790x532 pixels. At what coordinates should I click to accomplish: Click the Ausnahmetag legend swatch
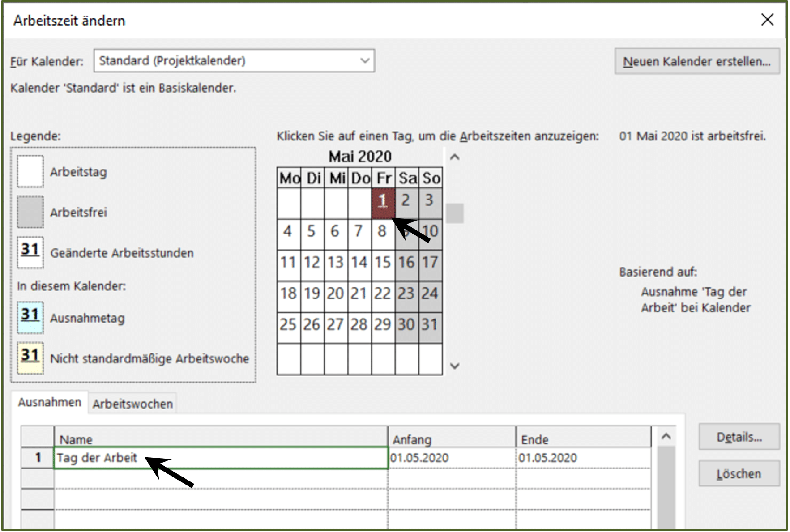(30, 318)
